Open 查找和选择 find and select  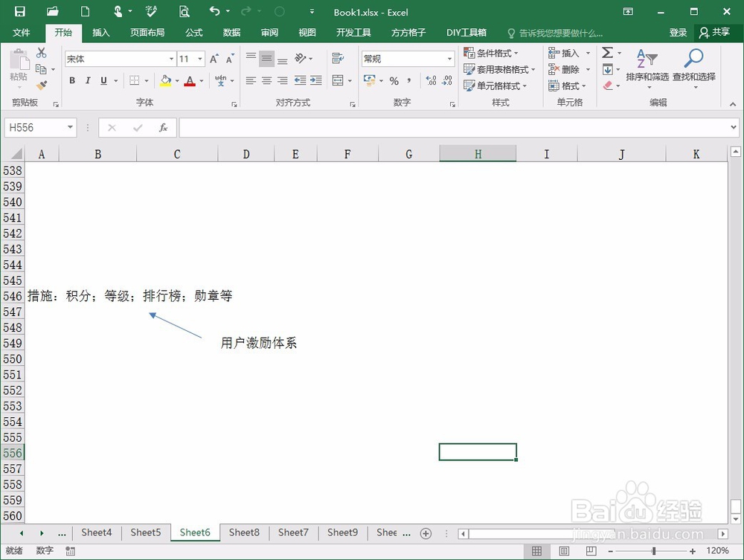pos(693,69)
